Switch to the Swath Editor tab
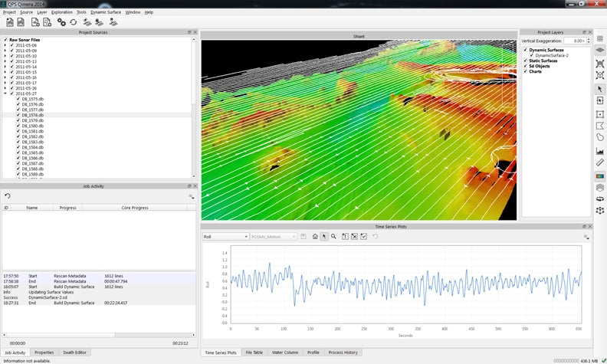The height and width of the screenshot is (364, 607). point(75,353)
